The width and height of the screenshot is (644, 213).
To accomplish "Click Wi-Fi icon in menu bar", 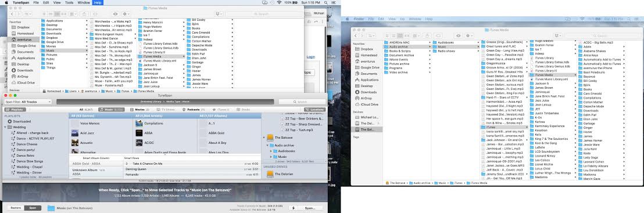I will pos(280,2).
